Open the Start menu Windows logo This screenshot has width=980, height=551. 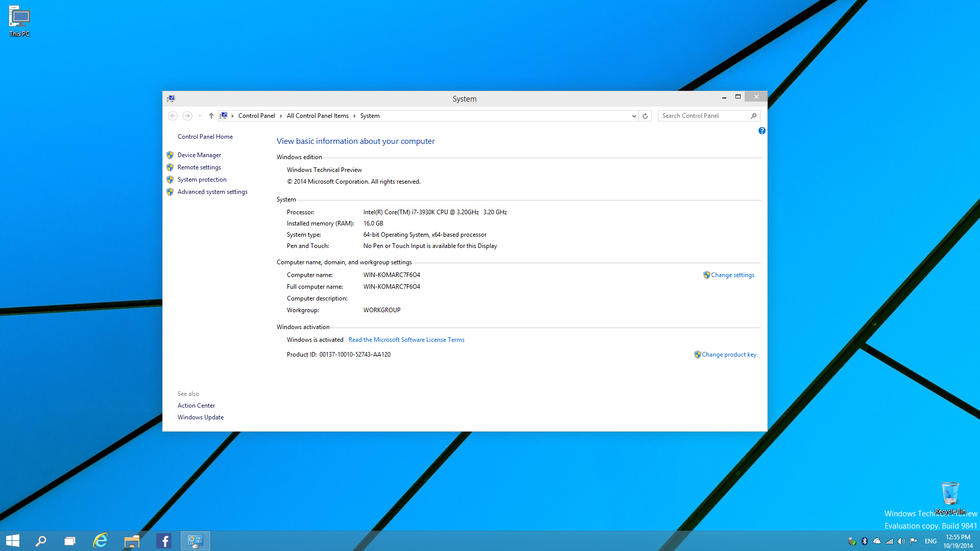(13, 541)
